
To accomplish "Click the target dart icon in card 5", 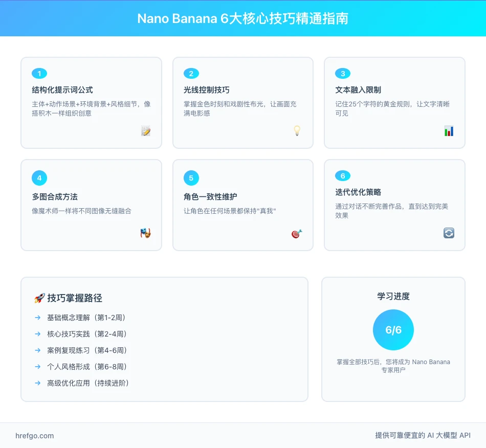I will coord(297,234).
